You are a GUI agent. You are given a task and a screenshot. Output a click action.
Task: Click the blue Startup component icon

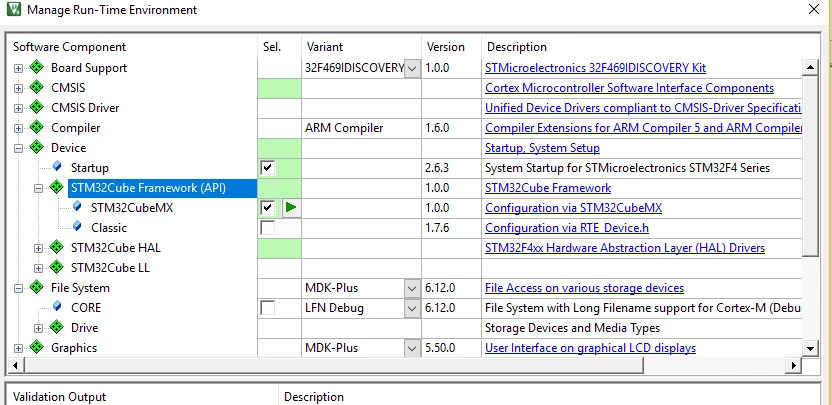(57, 167)
